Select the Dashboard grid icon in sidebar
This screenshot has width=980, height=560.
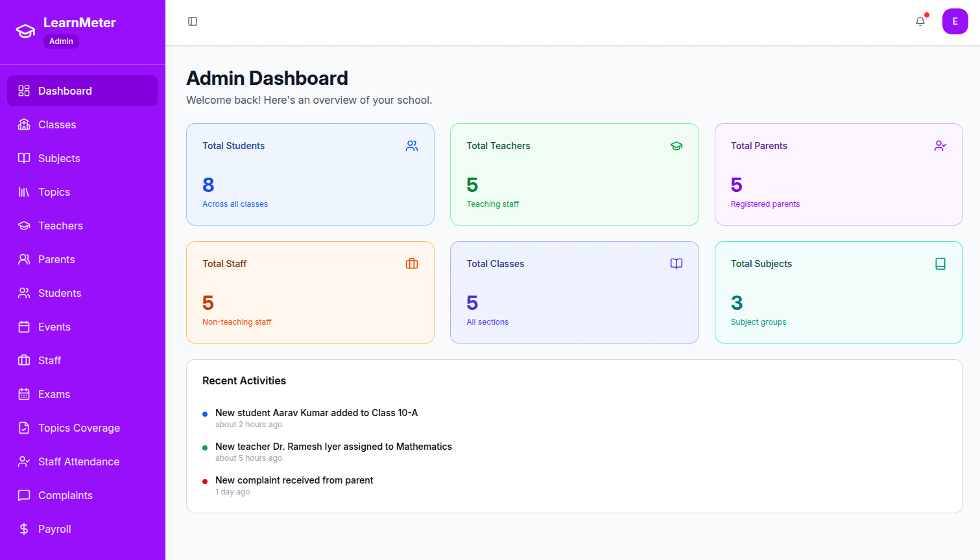coord(24,91)
